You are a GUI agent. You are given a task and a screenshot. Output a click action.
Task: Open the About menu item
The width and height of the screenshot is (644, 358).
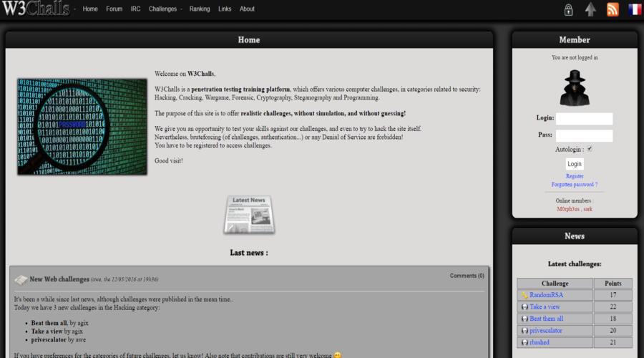point(247,9)
